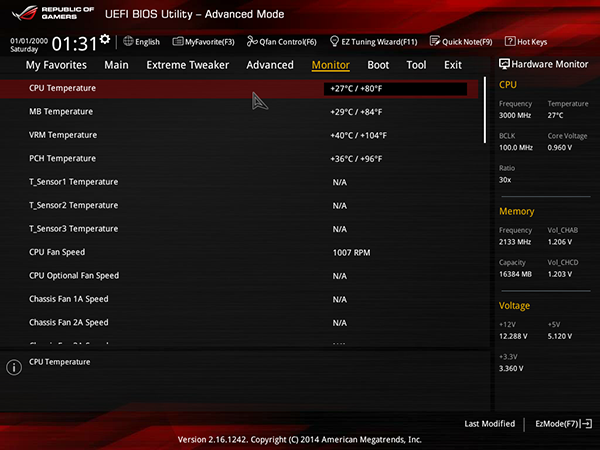Go to the Boot tab
Viewport: 600px width, 450px height.
click(x=378, y=65)
